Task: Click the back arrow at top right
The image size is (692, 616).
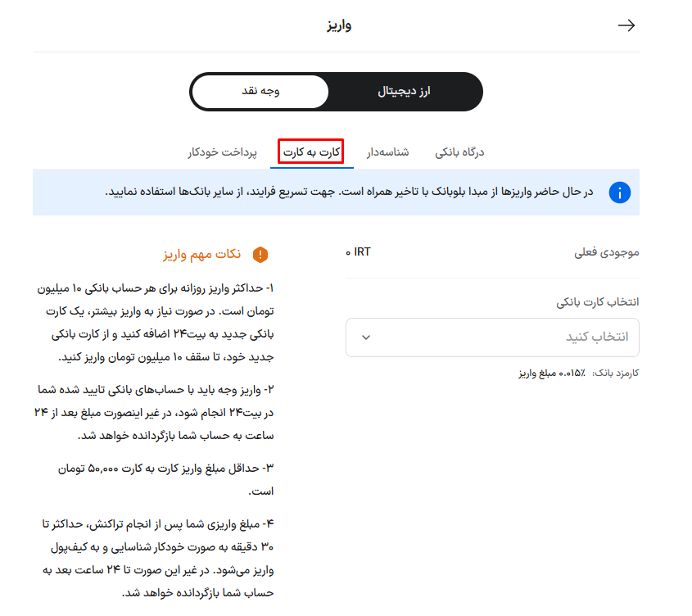Action: click(x=626, y=25)
